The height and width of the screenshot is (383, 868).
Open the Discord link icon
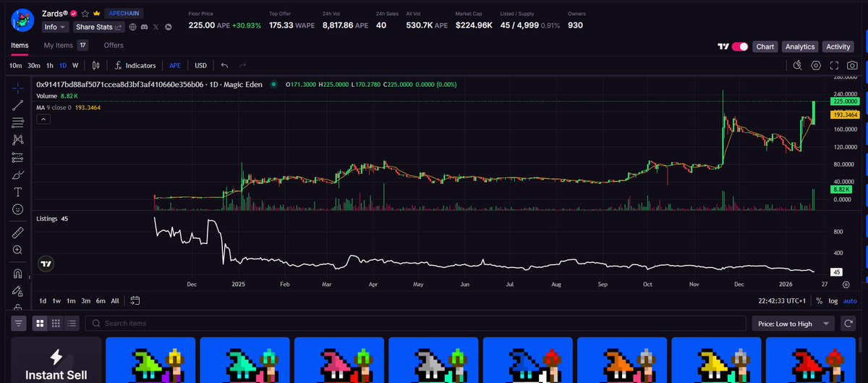coord(145,27)
